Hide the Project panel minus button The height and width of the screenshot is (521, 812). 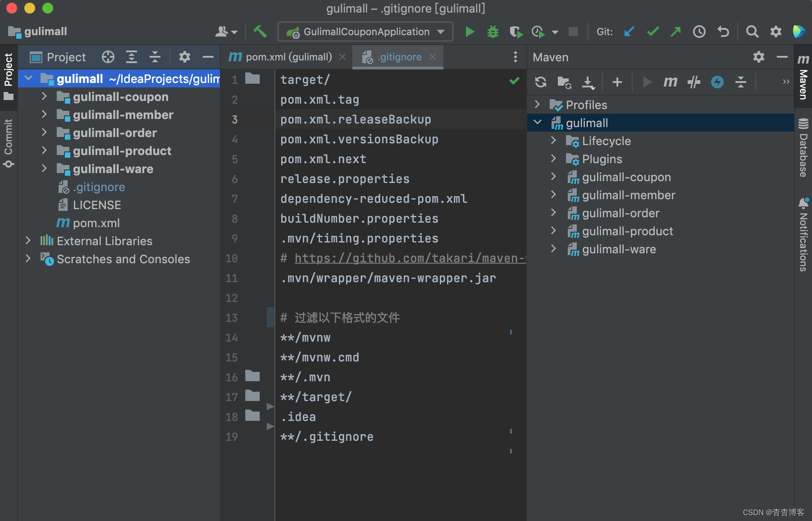(208, 57)
